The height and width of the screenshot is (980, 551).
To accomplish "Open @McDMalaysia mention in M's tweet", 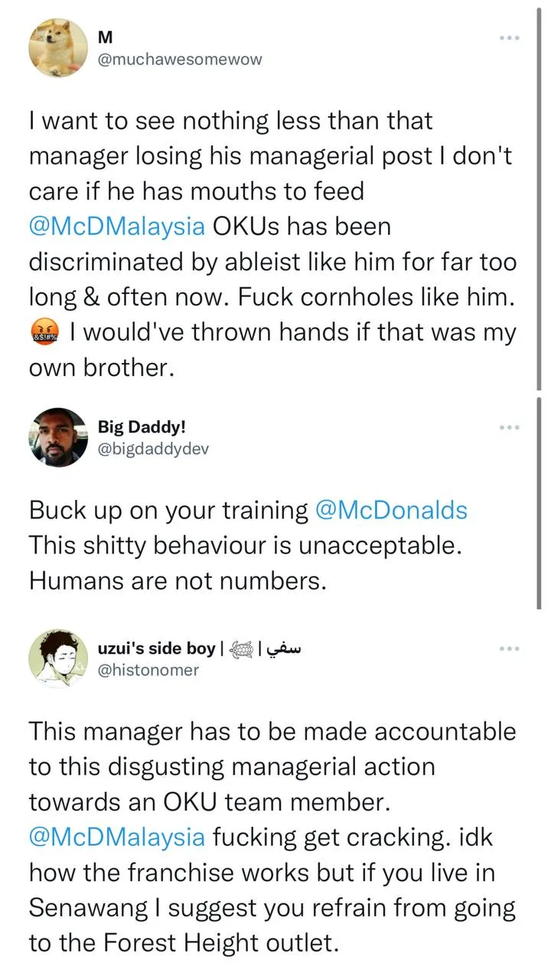I will 117,227.
